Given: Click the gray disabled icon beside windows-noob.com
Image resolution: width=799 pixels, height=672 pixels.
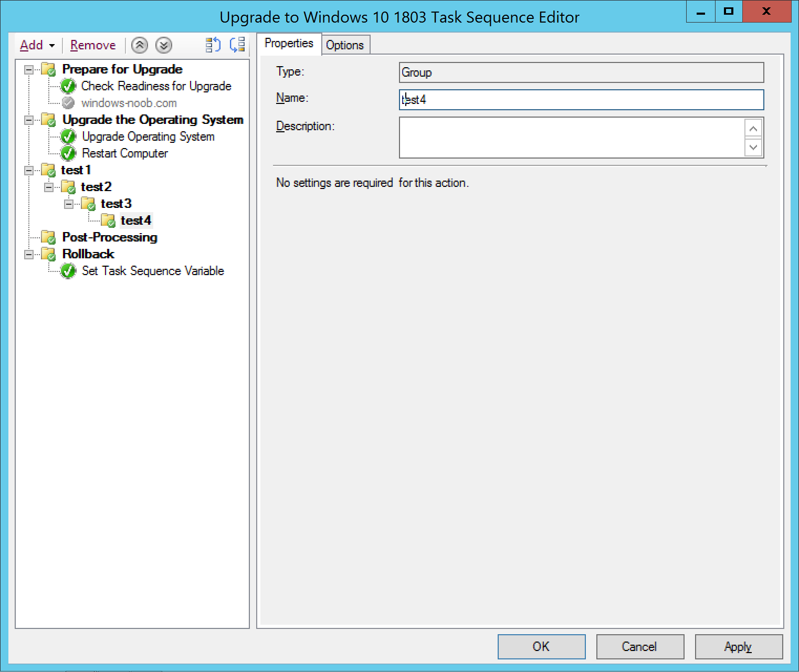Looking at the screenshot, I should (68, 103).
